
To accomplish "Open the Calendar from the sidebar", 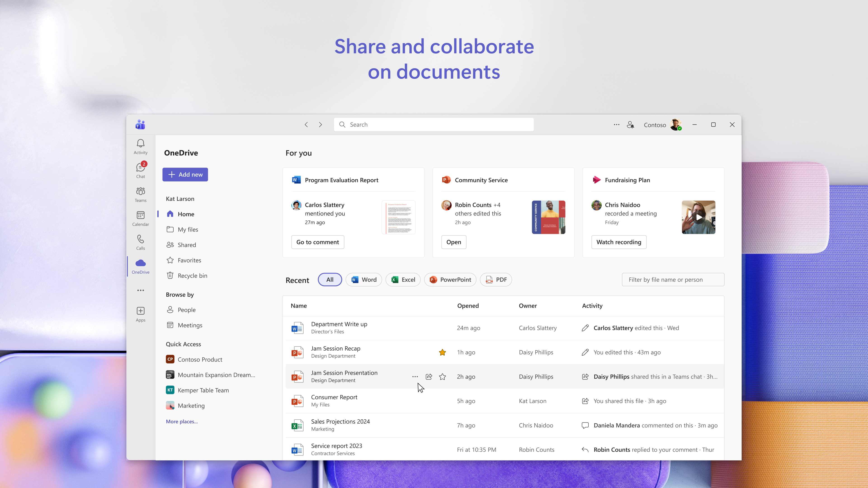I will 141,218.
